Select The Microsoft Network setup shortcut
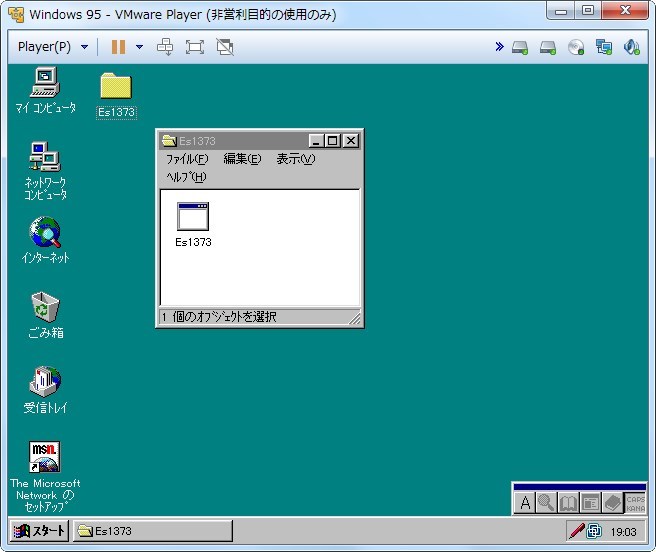The width and height of the screenshot is (656, 552). click(45, 477)
